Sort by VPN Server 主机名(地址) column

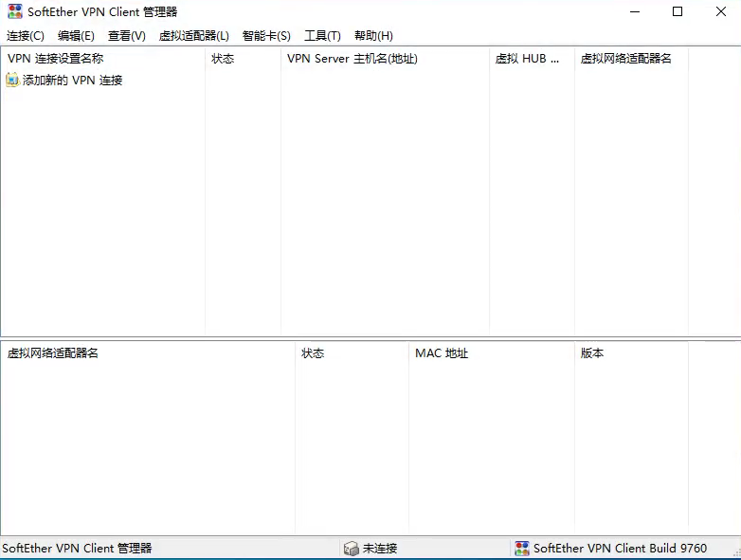click(x=385, y=59)
